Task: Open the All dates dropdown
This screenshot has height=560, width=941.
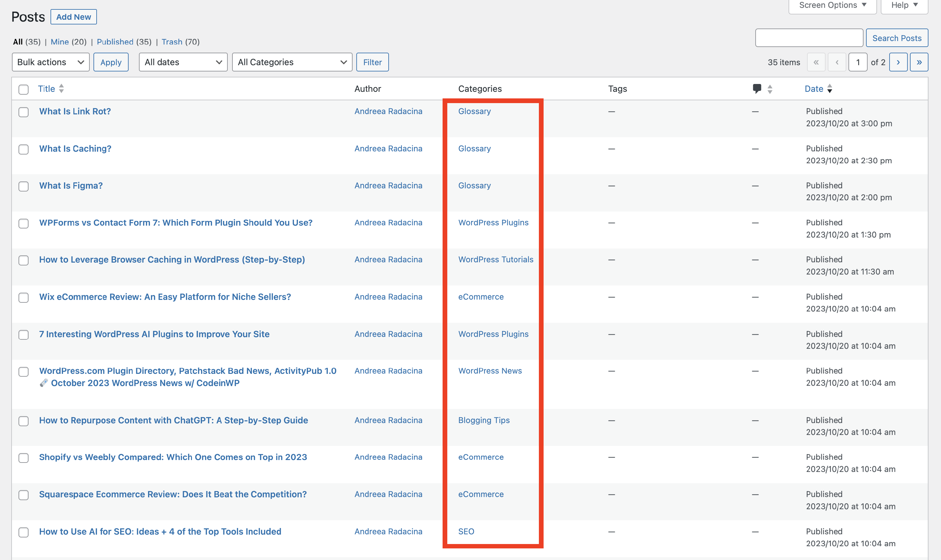Action: point(183,62)
